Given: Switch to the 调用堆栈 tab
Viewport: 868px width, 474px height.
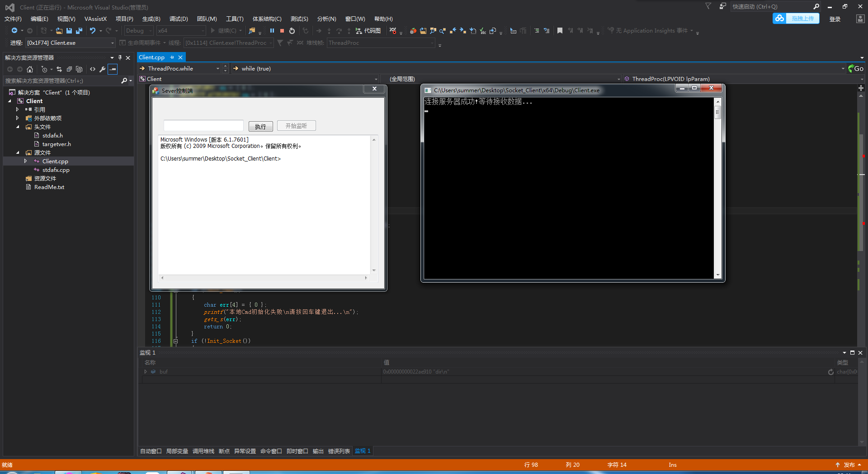Looking at the screenshot, I should (203, 451).
